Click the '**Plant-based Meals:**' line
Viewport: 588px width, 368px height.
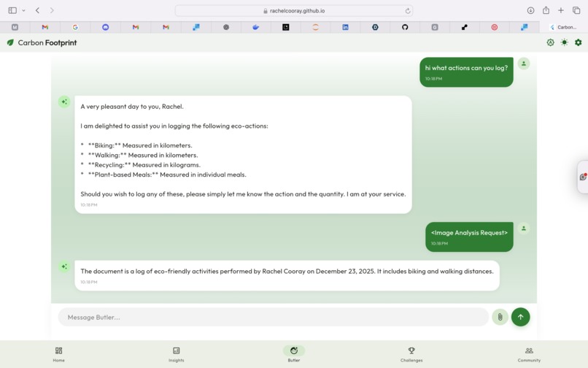pos(163,175)
